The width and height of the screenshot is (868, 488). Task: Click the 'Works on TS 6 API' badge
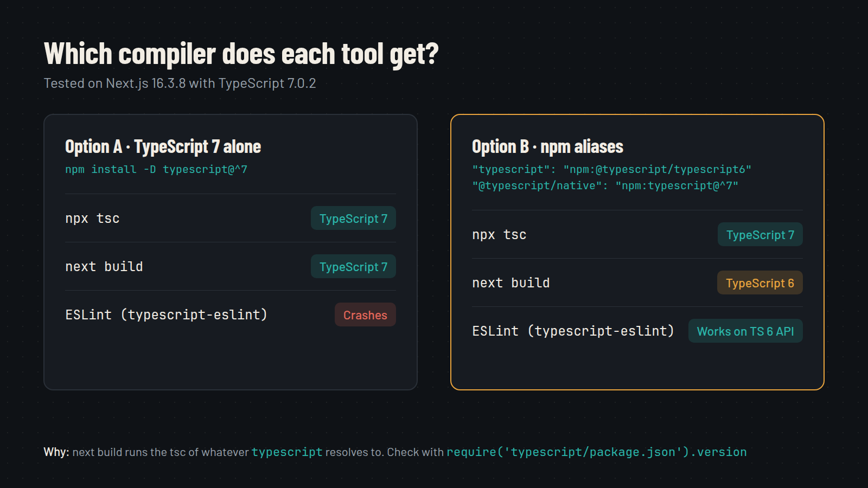(x=745, y=331)
